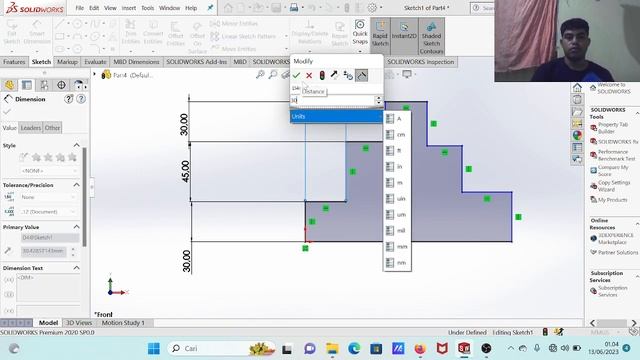Open the Subscription Services link
Image resolution: width=640 pixels, height=360 pixels.
coord(609,291)
